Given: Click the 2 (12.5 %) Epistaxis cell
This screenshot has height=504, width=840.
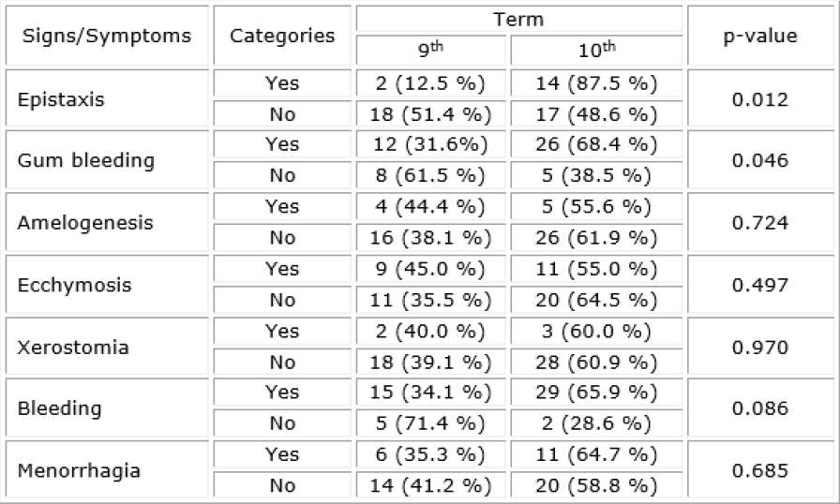Looking at the screenshot, I should [x=431, y=83].
